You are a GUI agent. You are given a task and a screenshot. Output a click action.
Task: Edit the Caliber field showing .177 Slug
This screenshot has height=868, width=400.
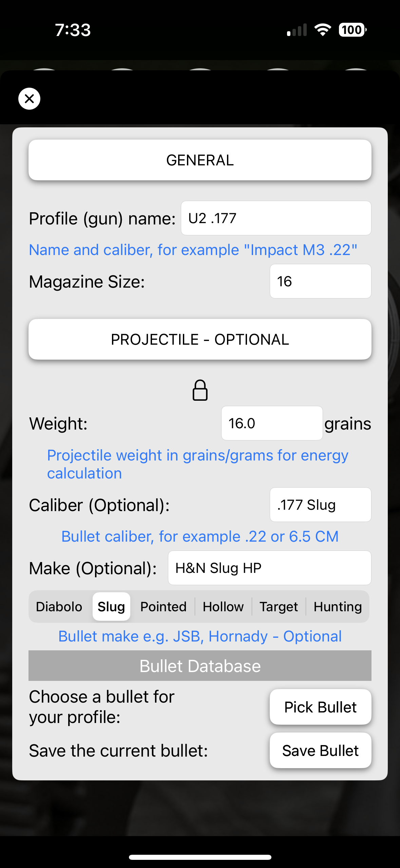[x=320, y=505]
